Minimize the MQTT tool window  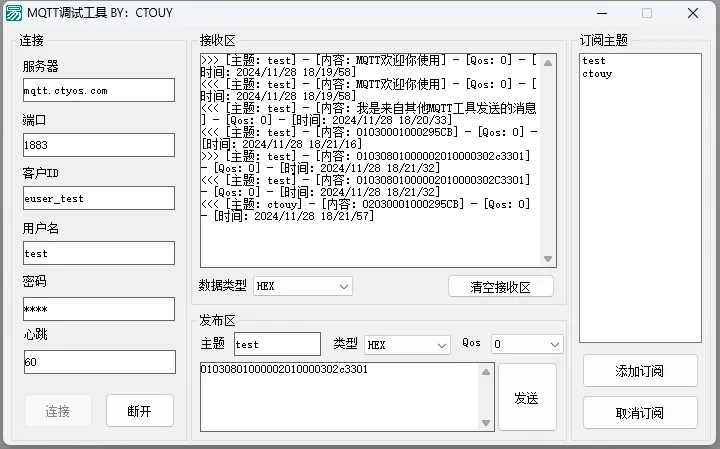click(602, 13)
